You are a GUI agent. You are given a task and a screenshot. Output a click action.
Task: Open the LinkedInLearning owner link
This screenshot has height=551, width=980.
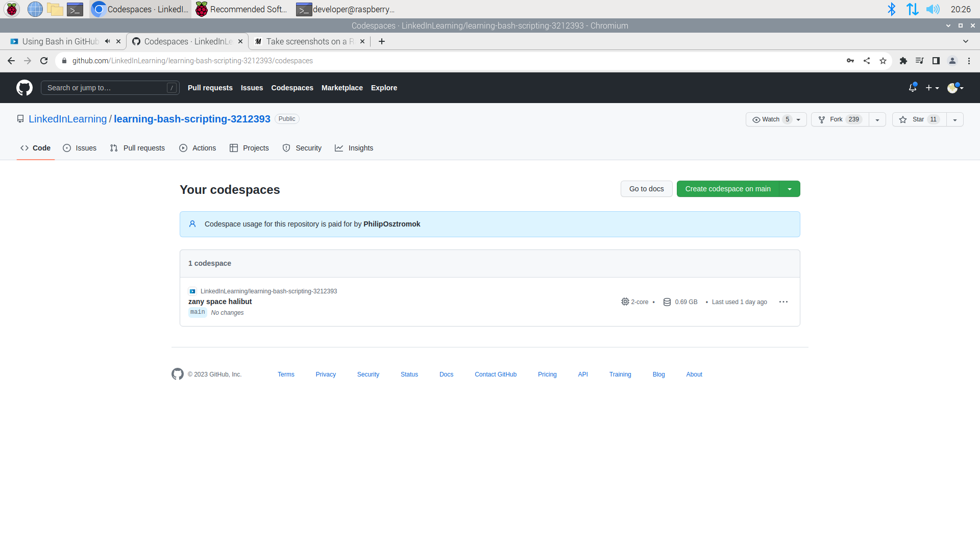[67, 119]
